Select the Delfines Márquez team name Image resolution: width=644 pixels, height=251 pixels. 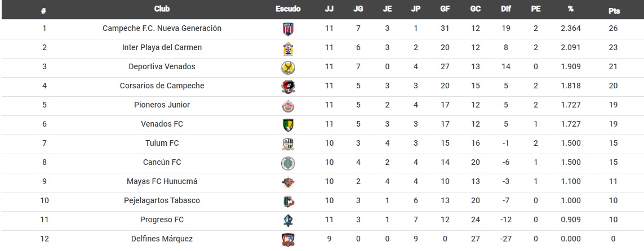pos(162,239)
